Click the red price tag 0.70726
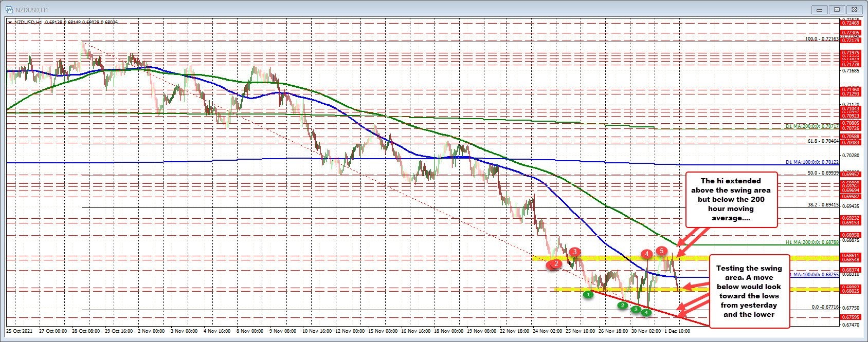The width and height of the screenshot is (868, 342). coord(852,127)
